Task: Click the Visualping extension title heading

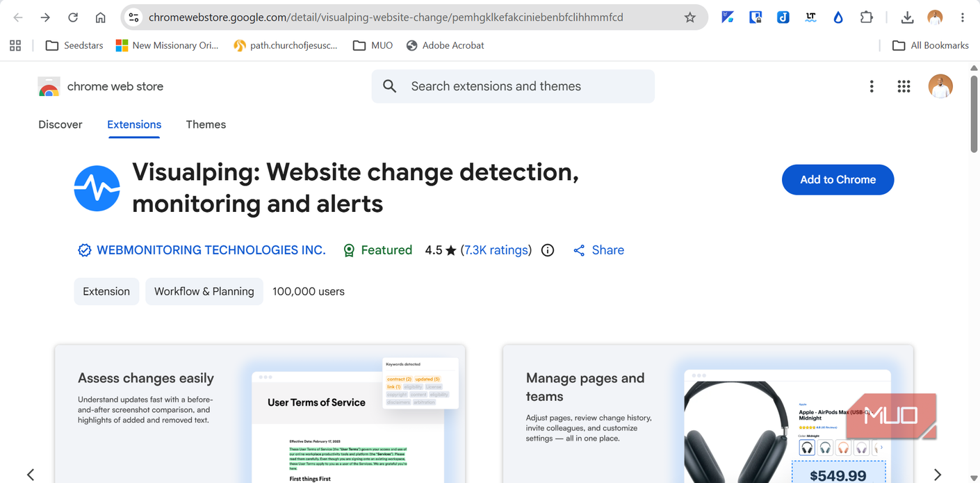Action: (x=355, y=188)
